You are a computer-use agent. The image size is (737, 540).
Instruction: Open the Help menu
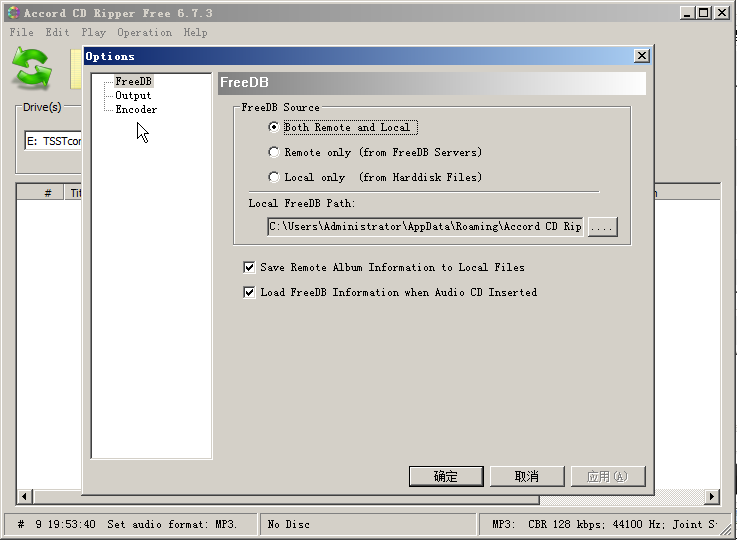point(196,32)
